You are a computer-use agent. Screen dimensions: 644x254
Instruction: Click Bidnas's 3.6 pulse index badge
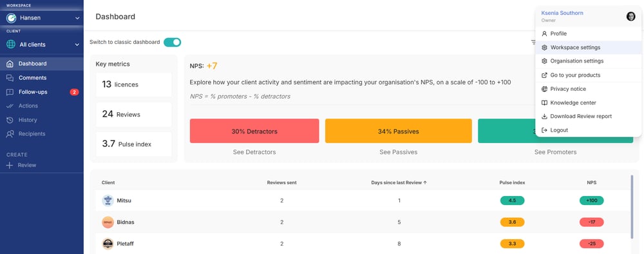click(512, 222)
